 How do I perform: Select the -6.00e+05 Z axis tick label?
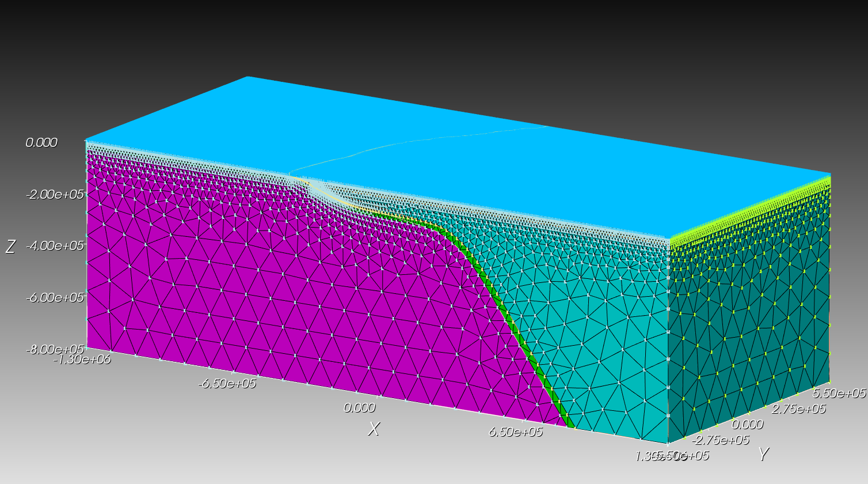click(55, 297)
